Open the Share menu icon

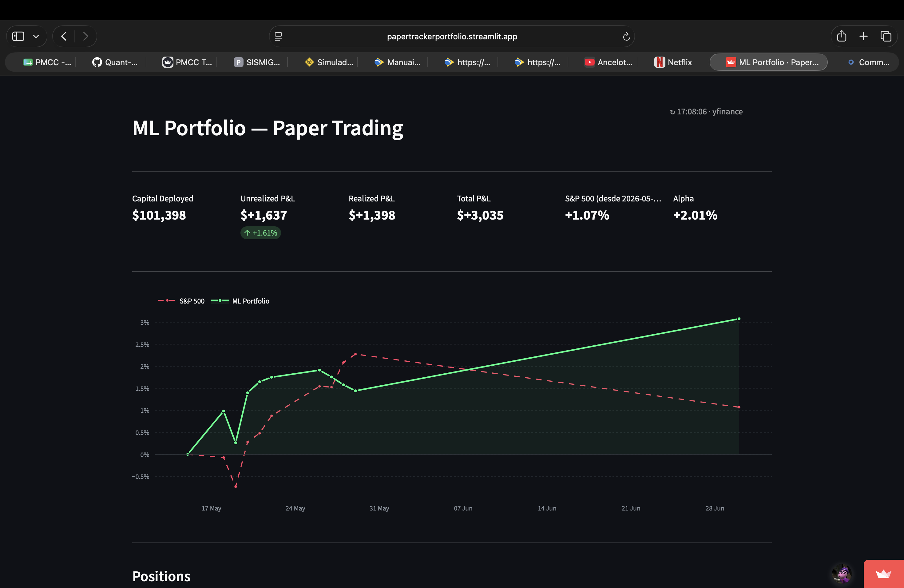click(x=842, y=36)
